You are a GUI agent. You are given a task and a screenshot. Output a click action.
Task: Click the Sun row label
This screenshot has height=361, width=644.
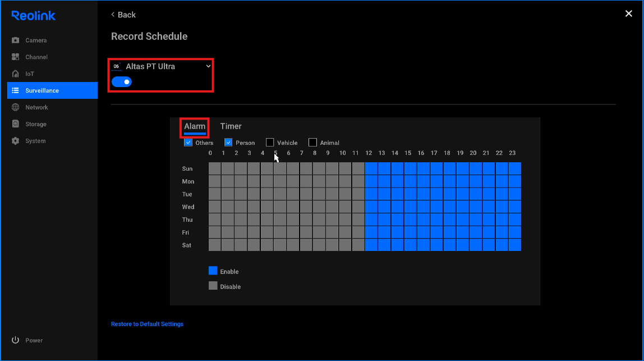(x=187, y=168)
